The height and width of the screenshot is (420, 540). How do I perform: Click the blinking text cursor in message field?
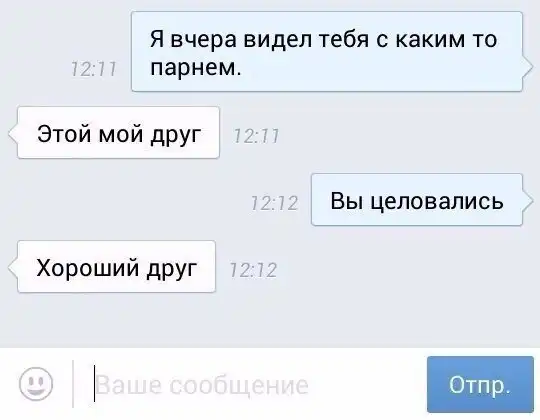tap(94, 384)
